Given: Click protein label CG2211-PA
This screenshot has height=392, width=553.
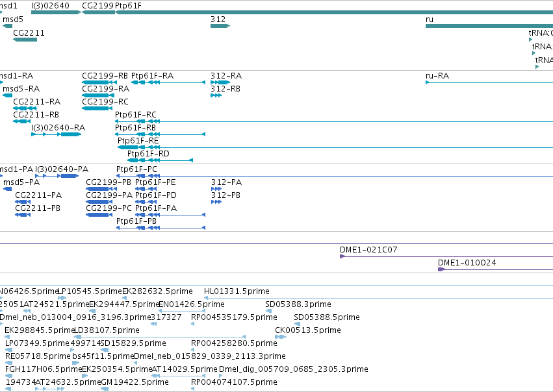Looking at the screenshot, I should click(x=38, y=195).
